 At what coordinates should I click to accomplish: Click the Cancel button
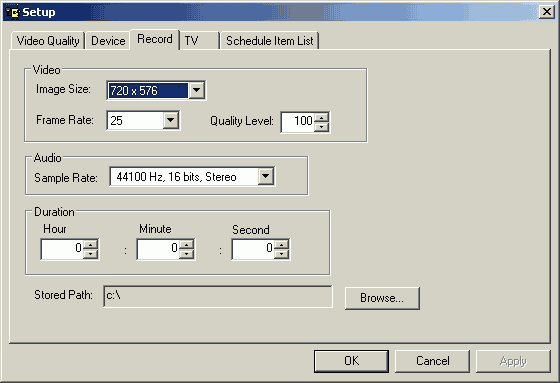432,361
